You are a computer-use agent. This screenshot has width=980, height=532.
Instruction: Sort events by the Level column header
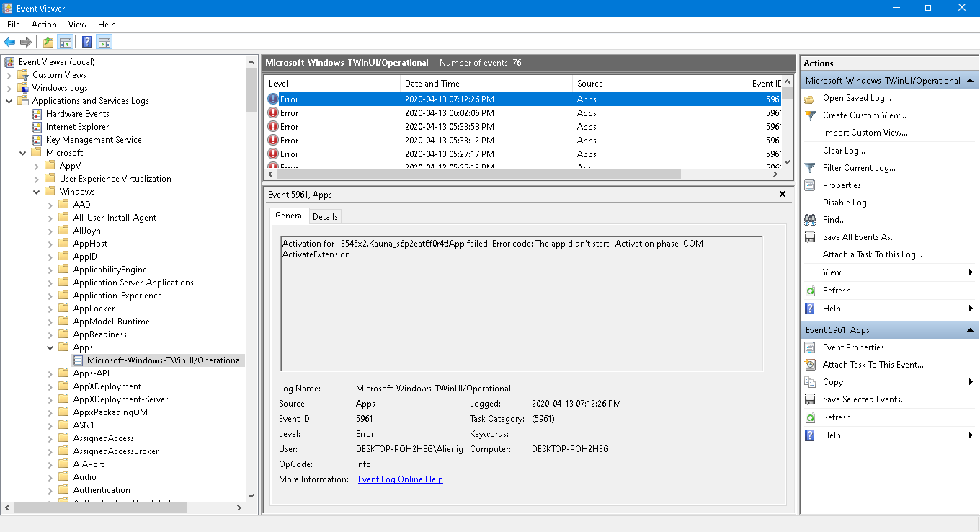point(332,84)
